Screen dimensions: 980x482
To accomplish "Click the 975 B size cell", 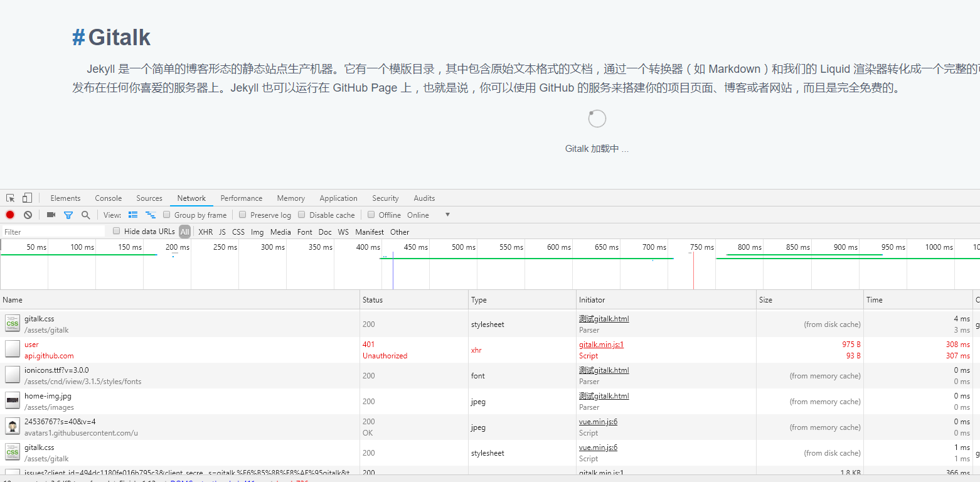I will pyautogui.click(x=810, y=350).
